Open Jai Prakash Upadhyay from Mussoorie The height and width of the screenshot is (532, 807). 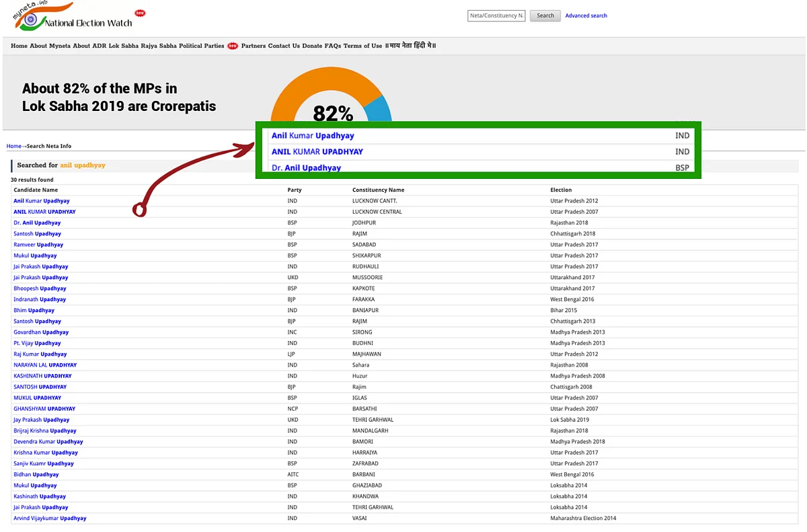tap(41, 278)
